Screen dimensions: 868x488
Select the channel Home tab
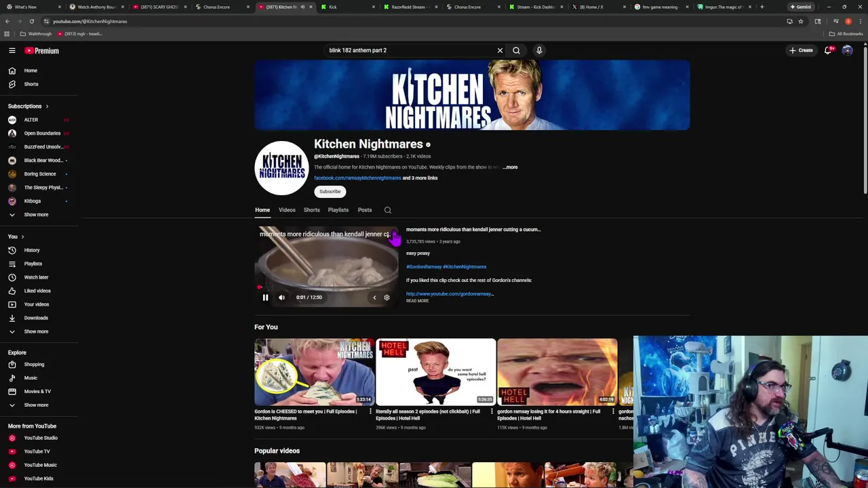(x=262, y=210)
